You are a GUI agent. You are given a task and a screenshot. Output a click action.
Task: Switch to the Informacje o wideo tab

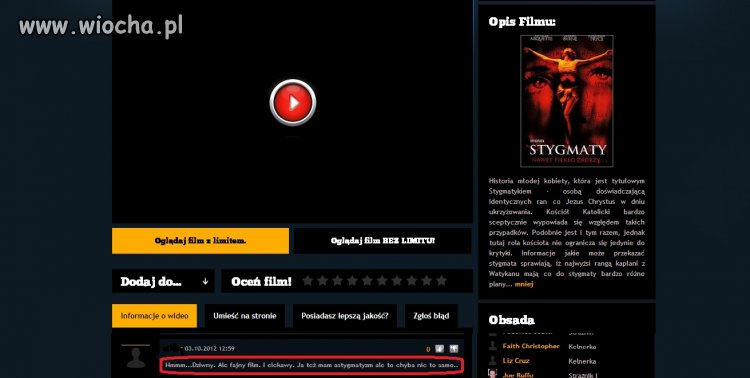click(154, 316)
